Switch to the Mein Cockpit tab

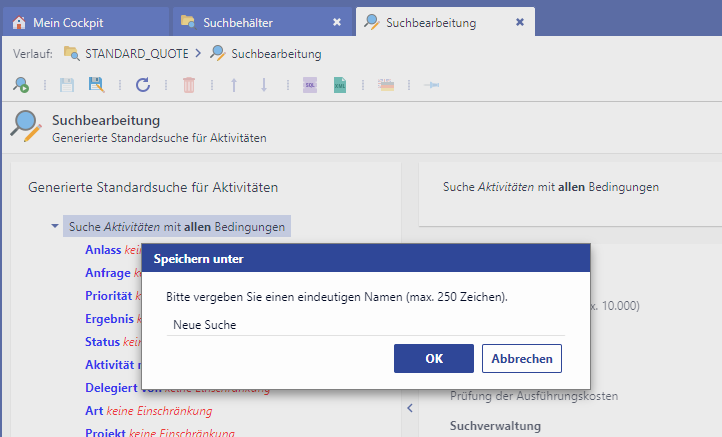pyautogui.click(x=86, y=22)
